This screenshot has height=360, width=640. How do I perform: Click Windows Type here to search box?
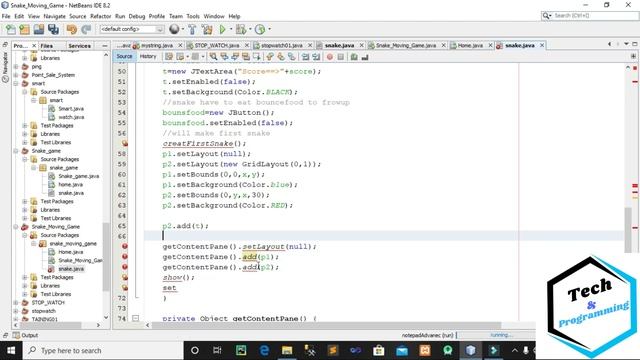click(104, 350)
